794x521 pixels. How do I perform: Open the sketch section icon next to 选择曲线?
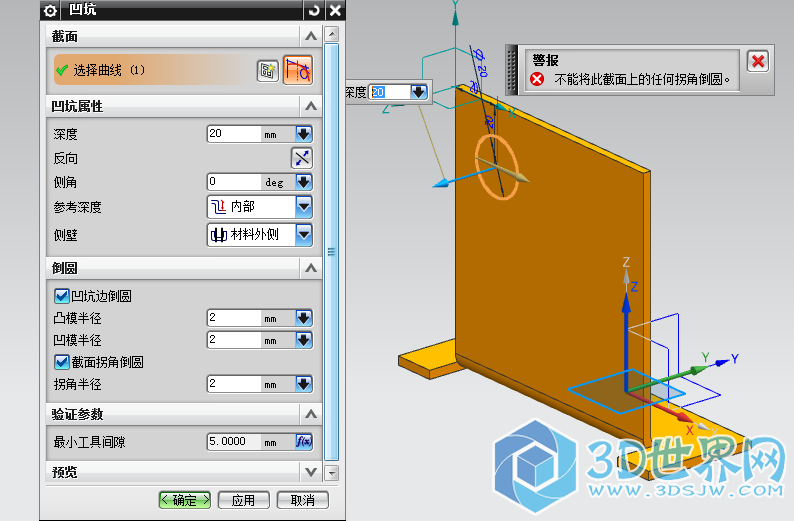pyautogui.click(x=267, y=70)
